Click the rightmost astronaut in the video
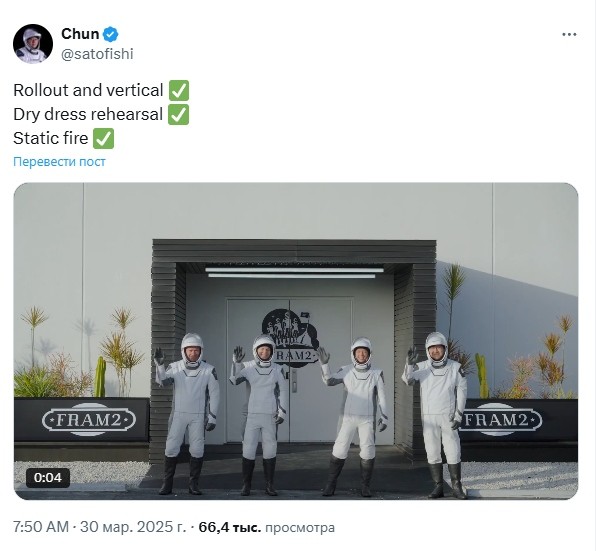Image resolution: width=596 pixels, height=551 pixels. tap(438, 415)
